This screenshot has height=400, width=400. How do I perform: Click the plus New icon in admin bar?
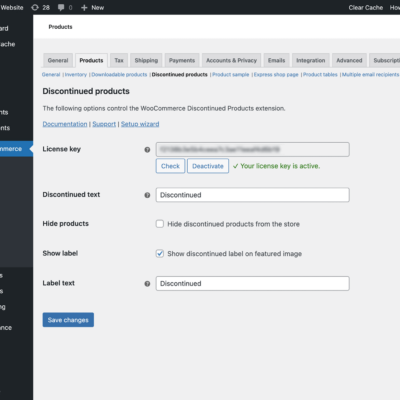[x=84, y=7]
